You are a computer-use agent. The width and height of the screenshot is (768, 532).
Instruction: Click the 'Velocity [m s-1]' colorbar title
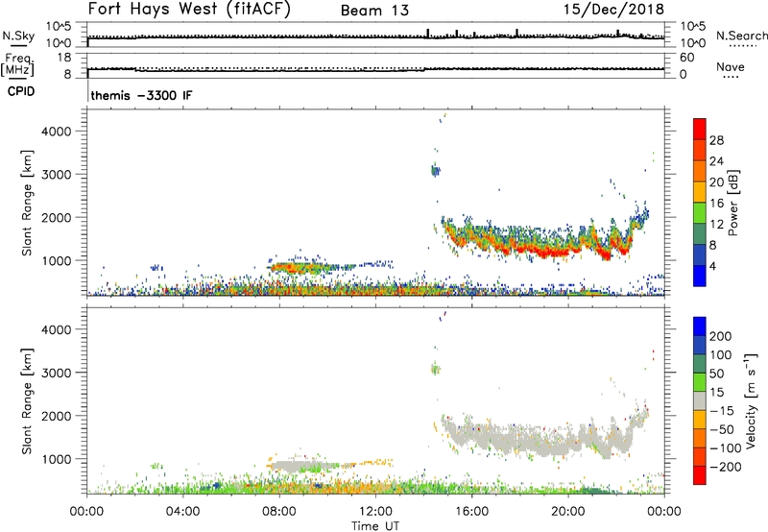pyautogui.click(x=751, y=400)
